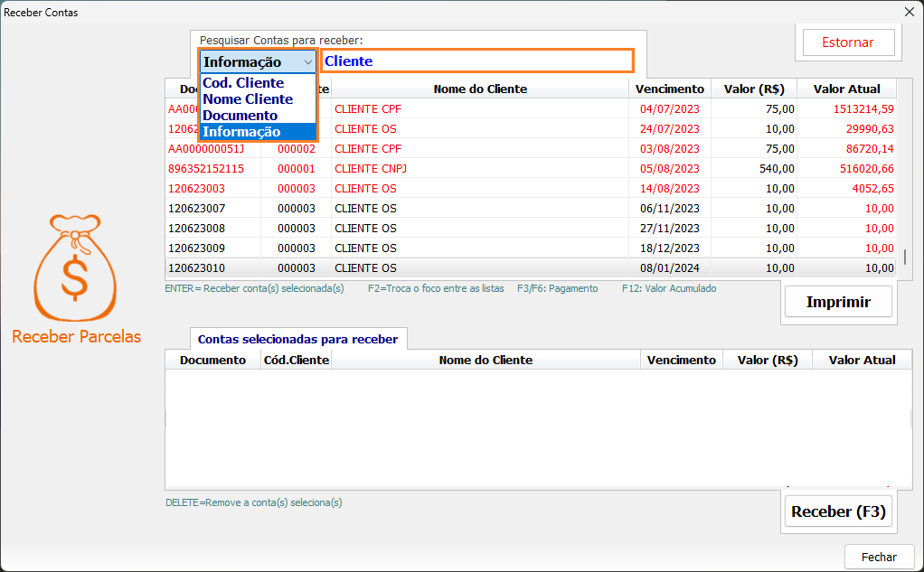The width and height of the screenshot is (924, 572).
Task: Click the upper list Valor (R$) column header
Action: point(754,89)
